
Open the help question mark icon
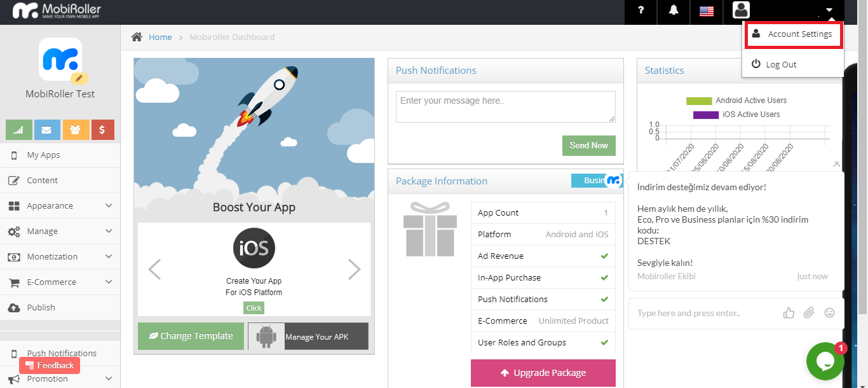641,11
